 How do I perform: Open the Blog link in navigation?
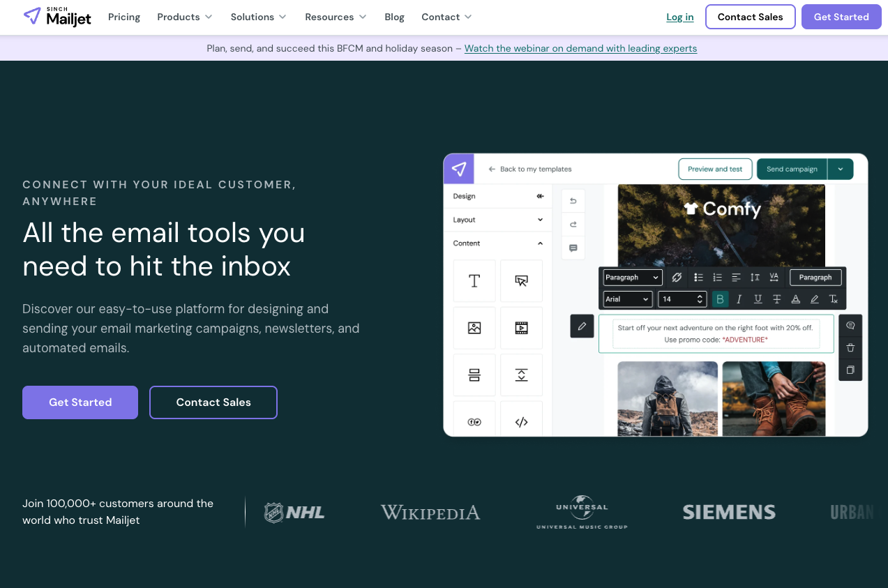(394, 17)
